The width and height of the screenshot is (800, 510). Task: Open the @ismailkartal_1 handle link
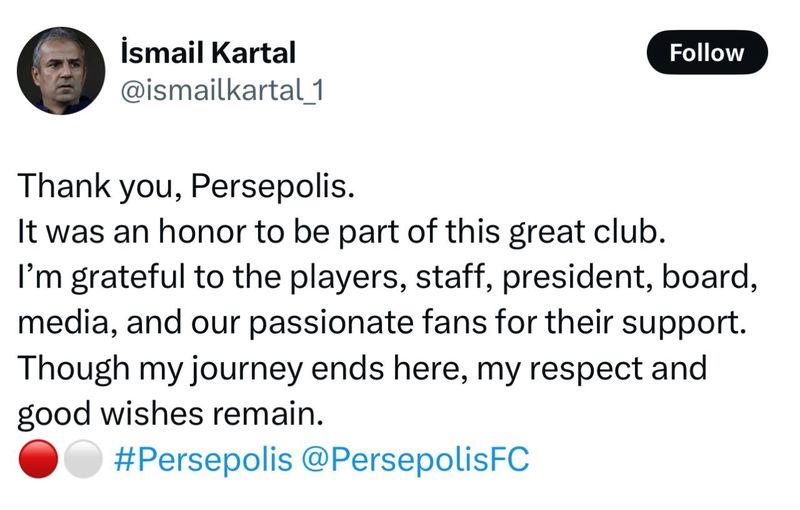pyautogui.click(x=222, y=91)
